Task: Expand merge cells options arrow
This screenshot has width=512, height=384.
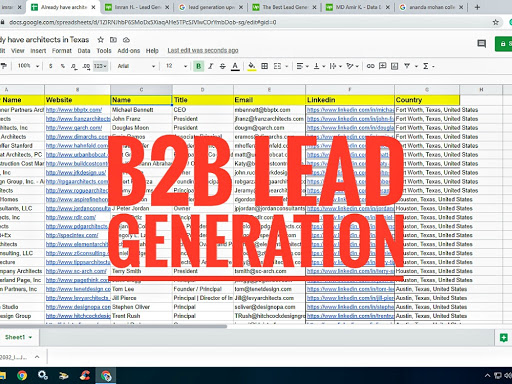Action: coord(287,66)
